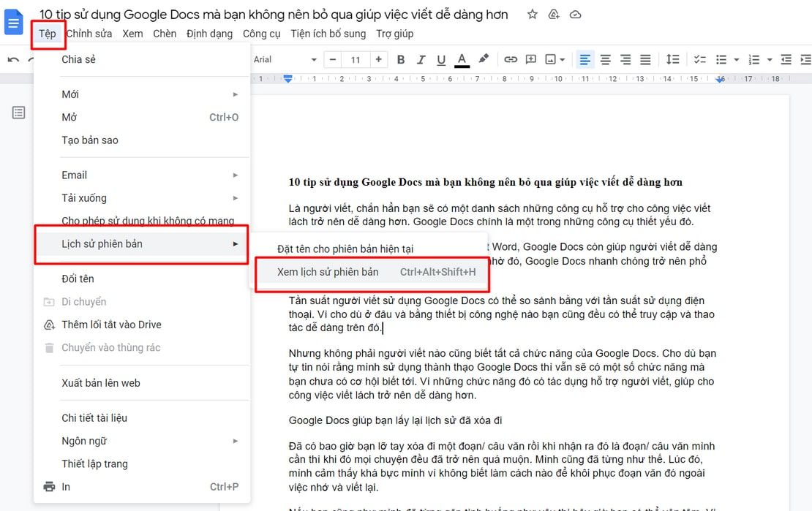Image resolution: width=812 pixels, height=511 pixels.
Task: Select Xuất bản lên web
Action: tap(142, 383)
